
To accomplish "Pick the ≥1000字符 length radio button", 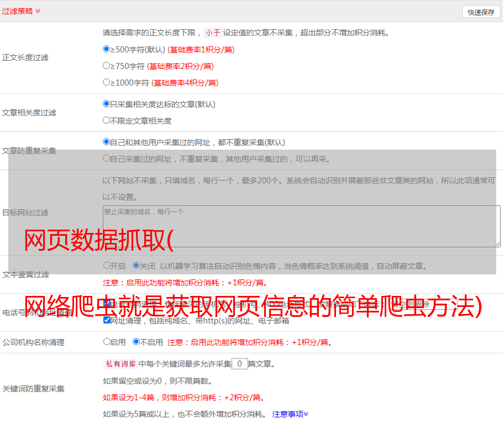I will click(106, 82).
